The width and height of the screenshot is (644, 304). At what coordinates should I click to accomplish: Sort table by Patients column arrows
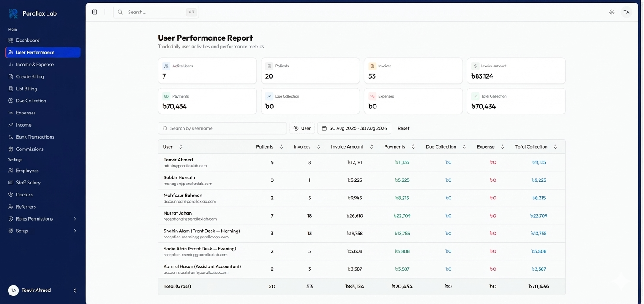pyautogui.click(x=281, y=147)
